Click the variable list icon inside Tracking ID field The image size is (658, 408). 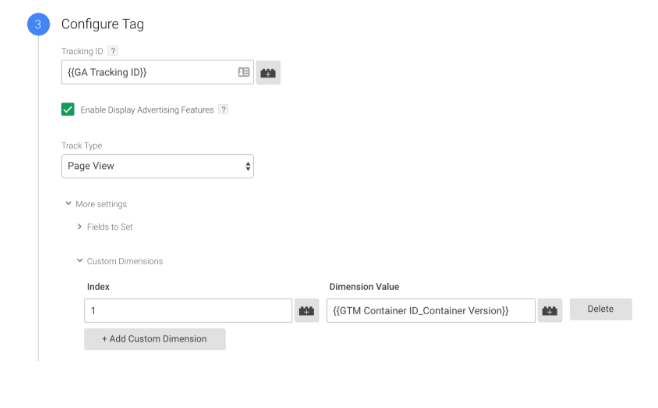pos(244,73)
